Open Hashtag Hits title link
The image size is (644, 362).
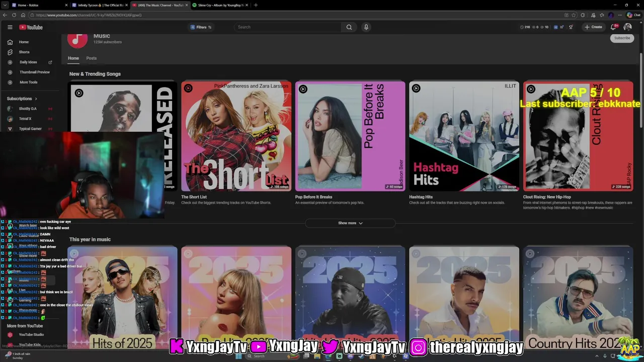click(421, 197)
